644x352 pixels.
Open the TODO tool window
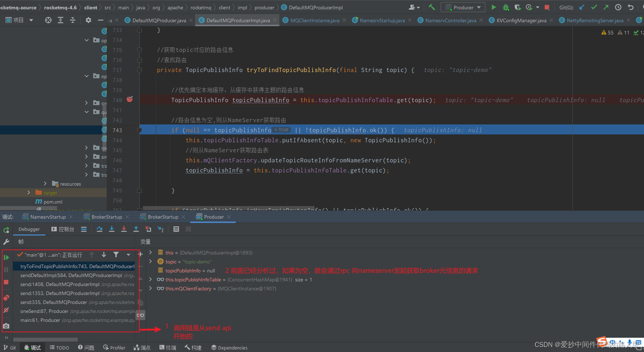point(59,348)
